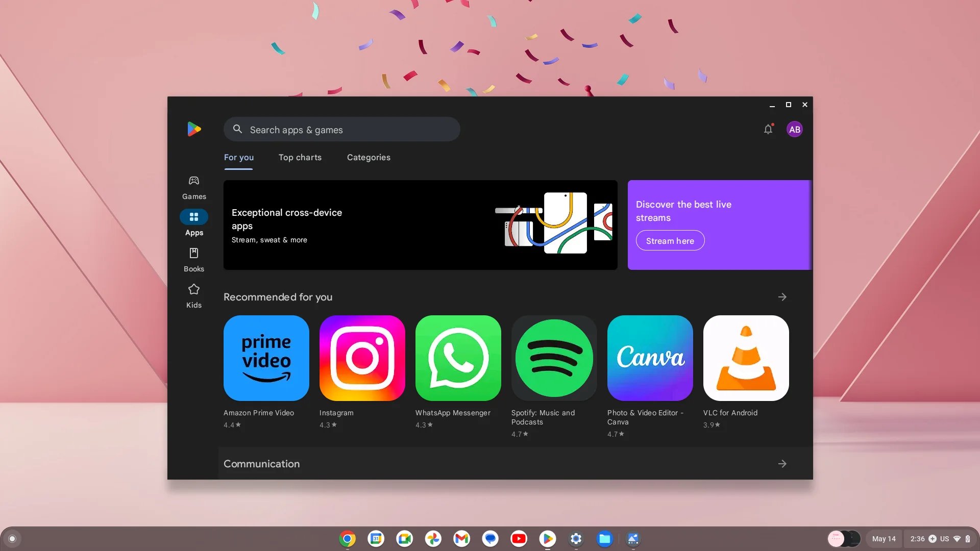Launch Google Meet from the shelf
Screen dimensions: 980x551
tap(405, 539)
